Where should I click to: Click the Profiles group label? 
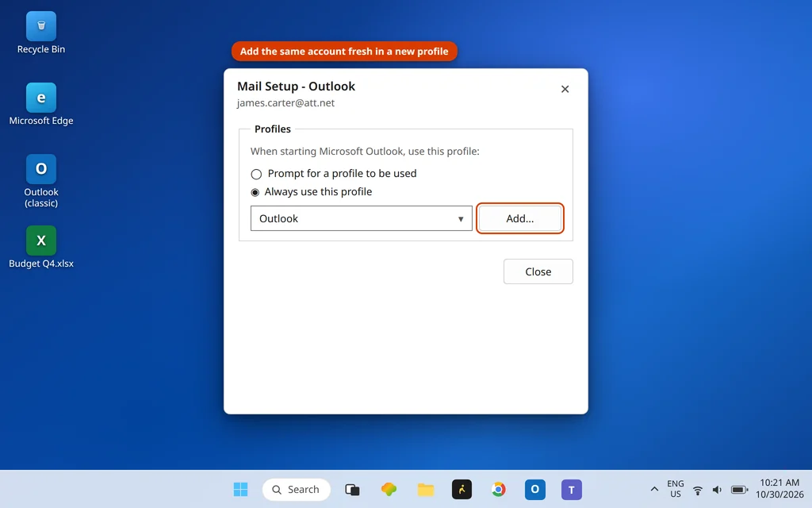click(273, 129)
